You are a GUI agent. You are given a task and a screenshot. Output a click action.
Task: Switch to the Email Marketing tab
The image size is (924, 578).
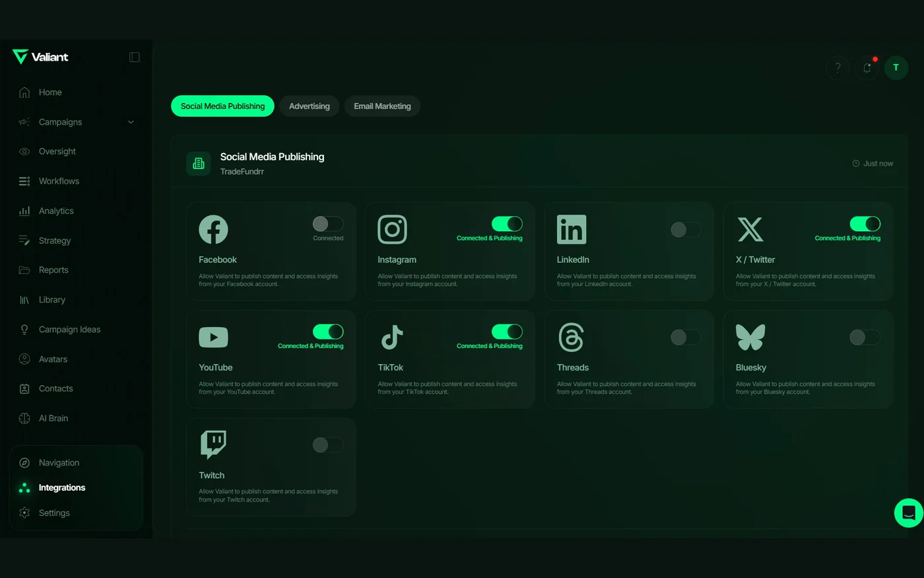382,106
